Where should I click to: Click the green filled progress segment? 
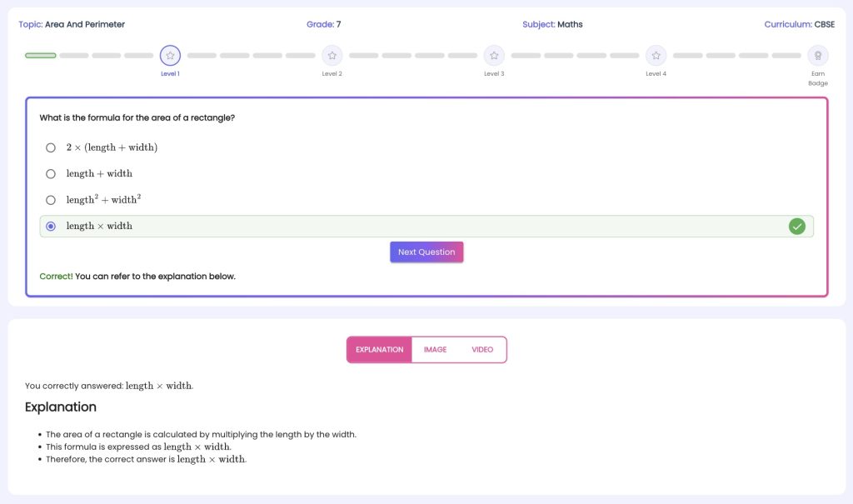pos(41,55)
